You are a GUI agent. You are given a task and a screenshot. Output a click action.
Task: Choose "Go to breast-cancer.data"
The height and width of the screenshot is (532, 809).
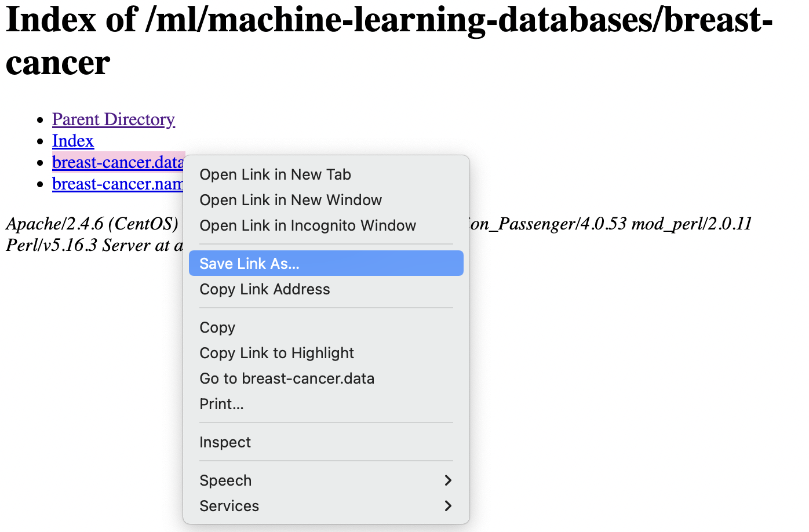[x=287, y=378]
